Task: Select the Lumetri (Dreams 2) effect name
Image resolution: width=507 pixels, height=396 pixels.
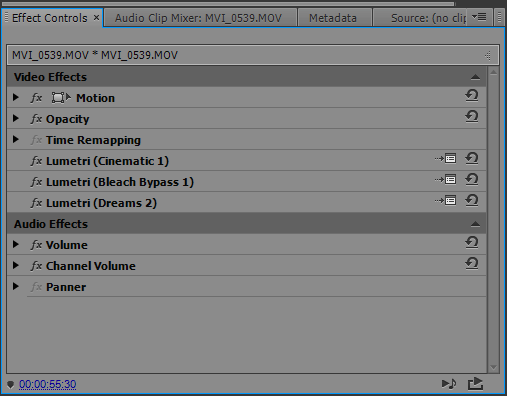Action: point(101,203)
